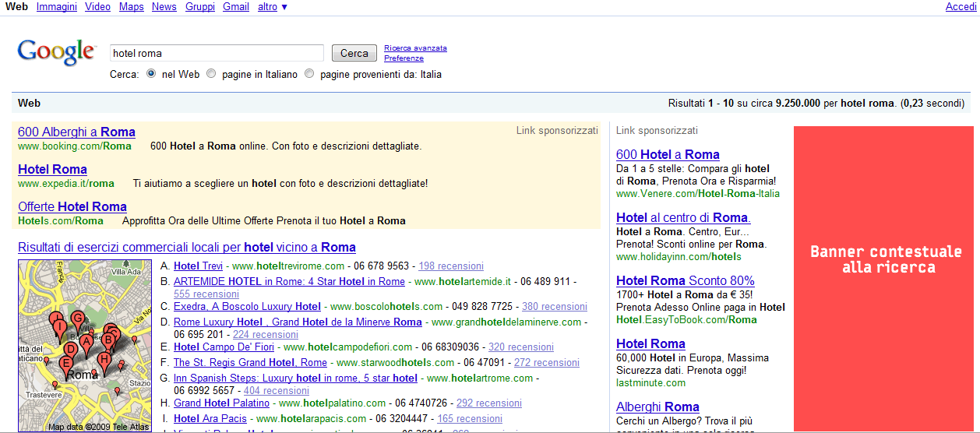Image resolution: width=980 pixels, height=433 pixels.
Task: Open Exedra, A Boscolo Luxury Hotel
Action: click(247, 307)
